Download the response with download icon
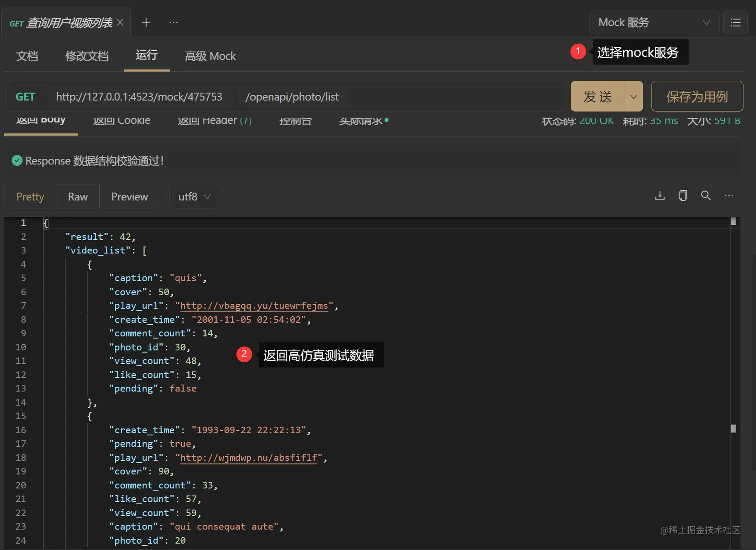This screenshot has width=756, height=550. click(x=660, y=195)
